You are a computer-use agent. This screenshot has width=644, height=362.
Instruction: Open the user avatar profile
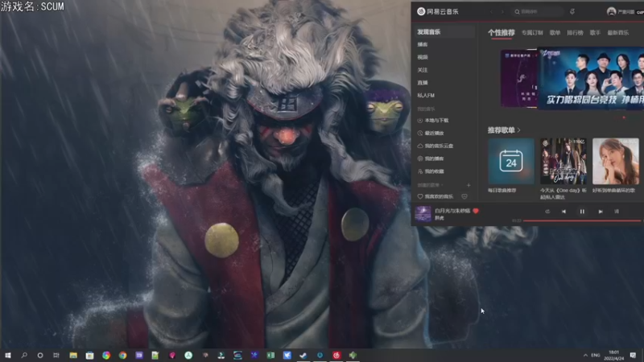(611, 11)
